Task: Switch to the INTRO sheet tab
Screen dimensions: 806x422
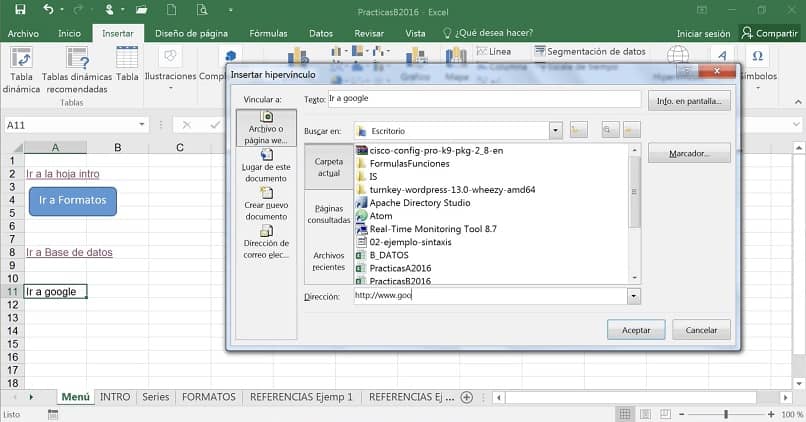Action: pos(115,397)
